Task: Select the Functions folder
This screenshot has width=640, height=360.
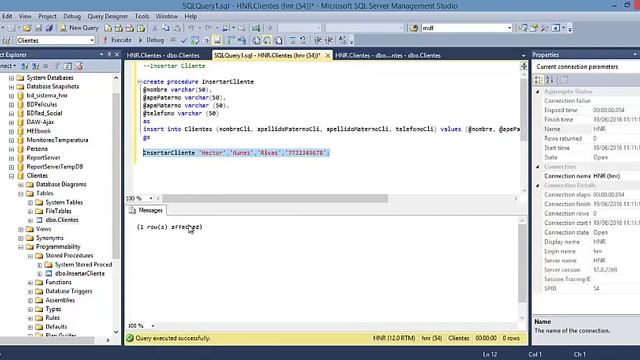Action: (58, 282)
